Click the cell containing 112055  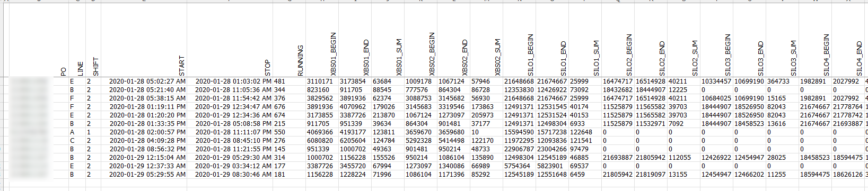(684, 158)
